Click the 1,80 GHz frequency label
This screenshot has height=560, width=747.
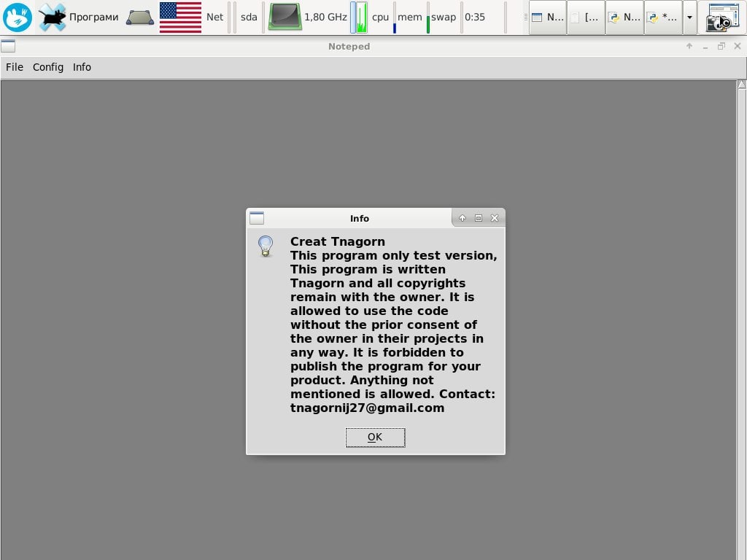325,17
